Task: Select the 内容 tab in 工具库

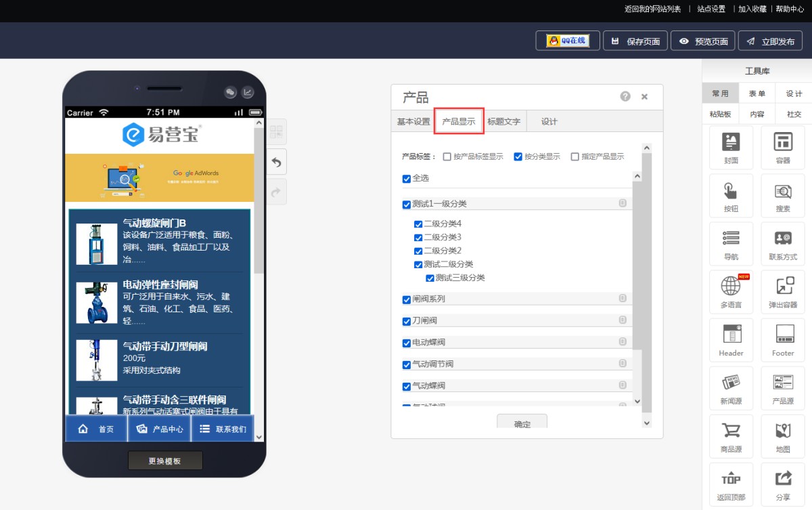Action: point(757,114)
